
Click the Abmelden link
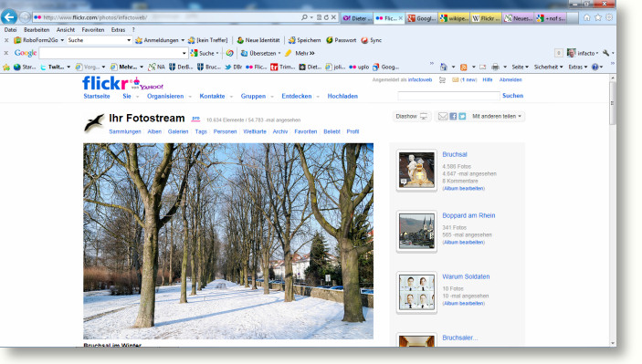(510, 79)
